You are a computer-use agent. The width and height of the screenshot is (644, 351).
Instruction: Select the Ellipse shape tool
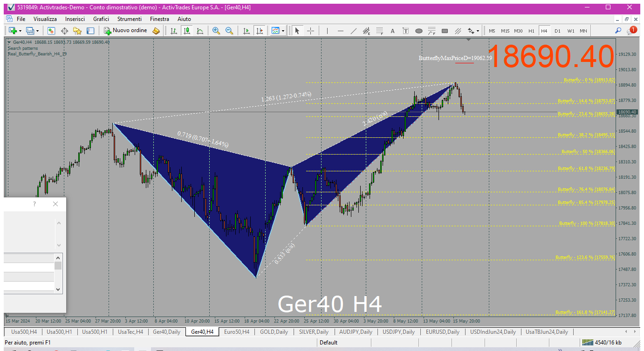419,31
